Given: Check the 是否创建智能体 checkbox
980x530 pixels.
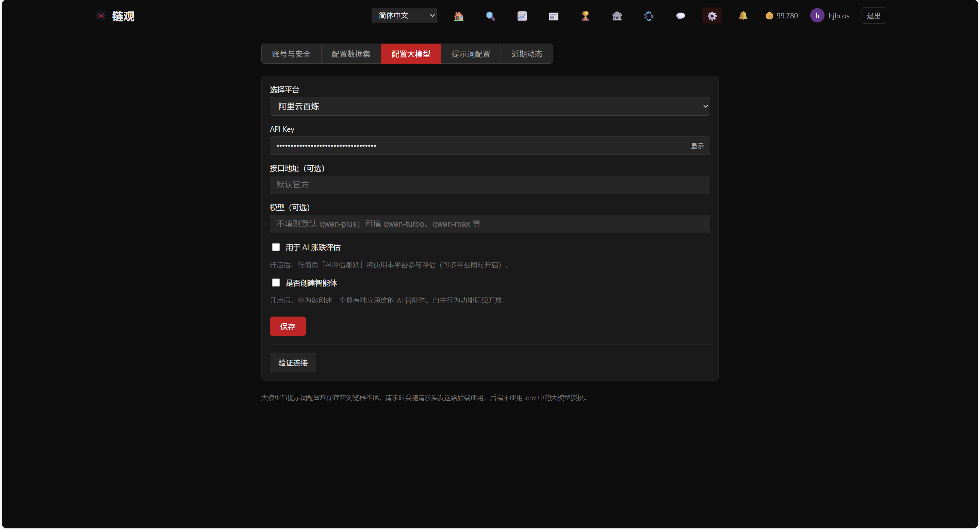Looking at the screenshot, I should (276, 283).
